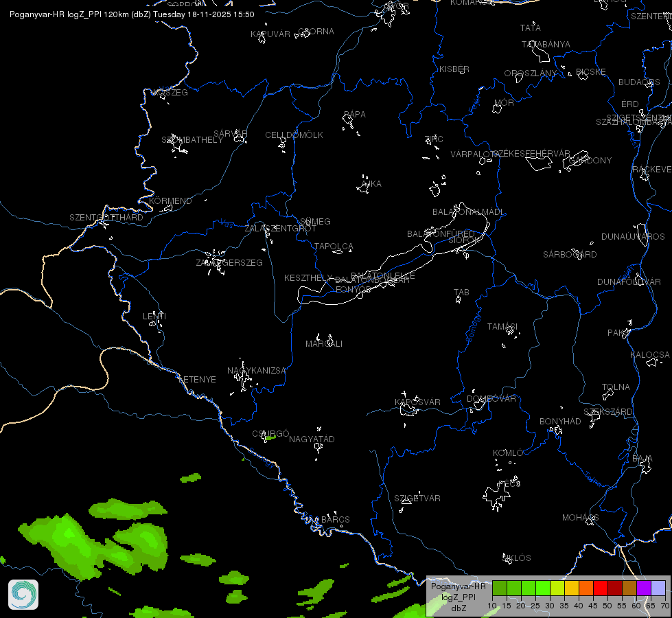Click the KAPOSVÁR label

417,402
